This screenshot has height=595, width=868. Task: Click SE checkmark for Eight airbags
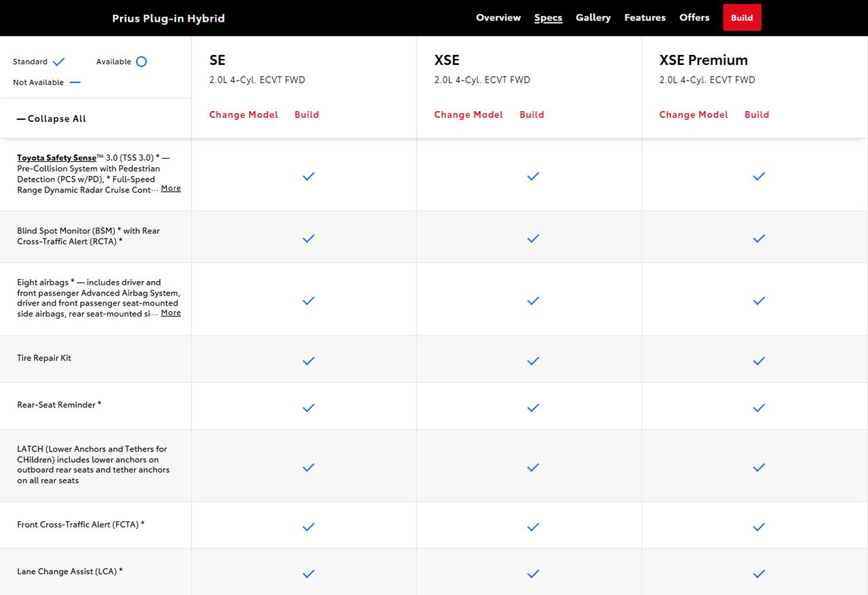[x=309, y=301]
